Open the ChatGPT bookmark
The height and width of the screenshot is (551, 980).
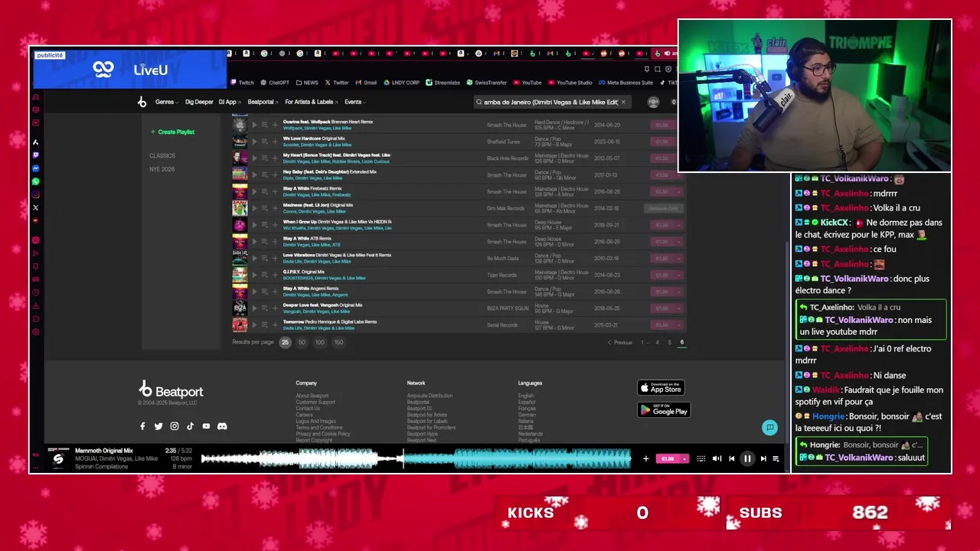coord(275,83)
